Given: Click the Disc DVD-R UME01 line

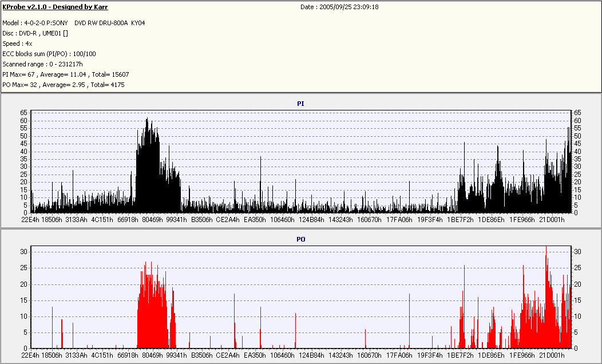Looking at the screenshot, I should tap(35, 33).
